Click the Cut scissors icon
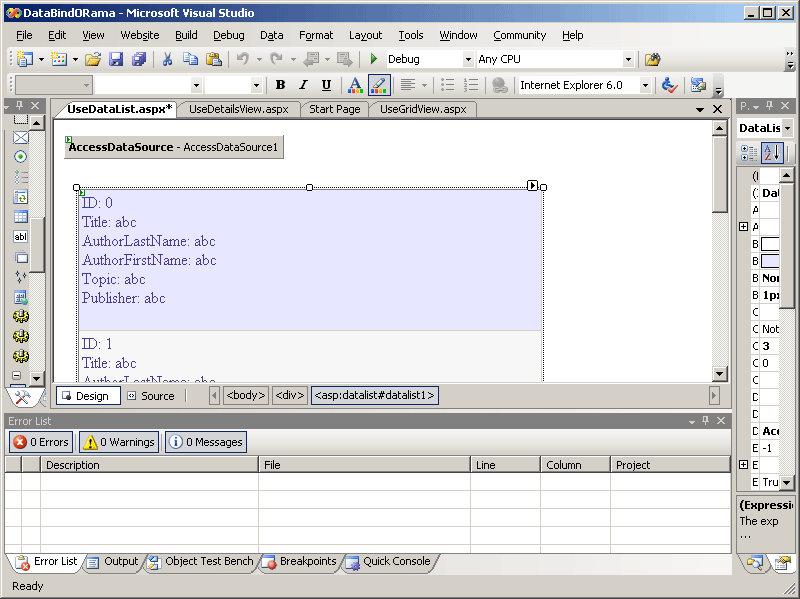800x599 pixels. pyautogui.click(x=167, y=60)
